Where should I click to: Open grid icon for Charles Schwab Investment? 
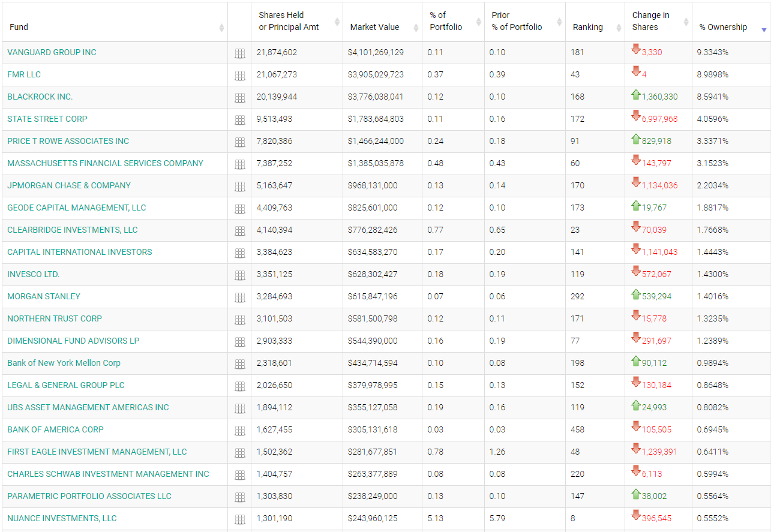coord(240,475)
